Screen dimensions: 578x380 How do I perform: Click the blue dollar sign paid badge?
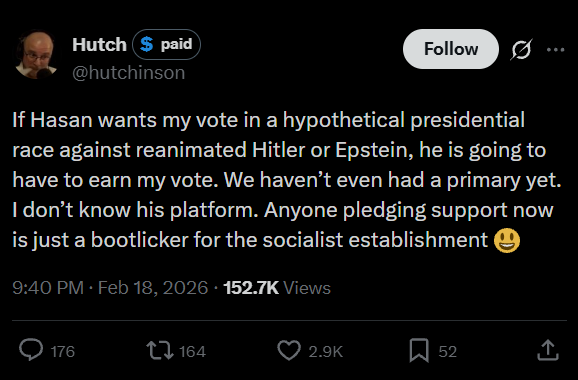pos(166,45)
